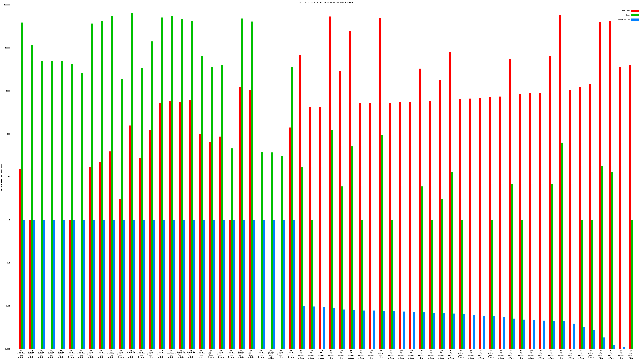Viewport: 644px width, 362px height.
Task: Select the psbl.surriel.com origin axis label
Action: tap(111, 354)
